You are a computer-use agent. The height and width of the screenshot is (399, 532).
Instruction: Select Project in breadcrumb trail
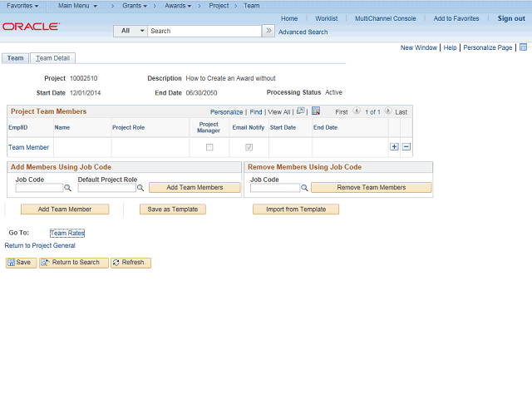click(219, 6)
